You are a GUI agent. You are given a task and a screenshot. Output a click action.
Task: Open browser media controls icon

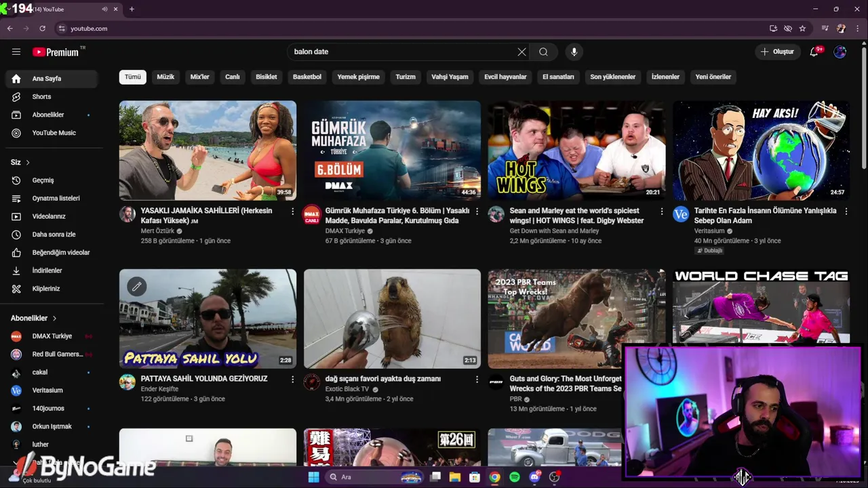coord(825,28)
